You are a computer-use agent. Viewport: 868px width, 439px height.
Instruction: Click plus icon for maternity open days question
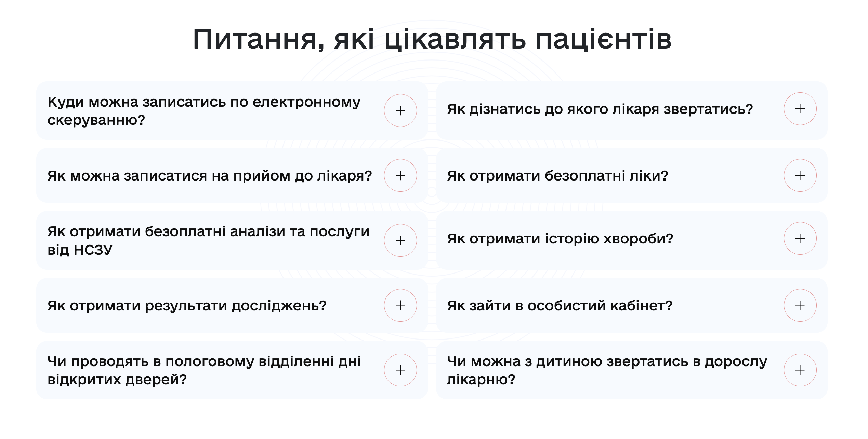pos(400,370)
